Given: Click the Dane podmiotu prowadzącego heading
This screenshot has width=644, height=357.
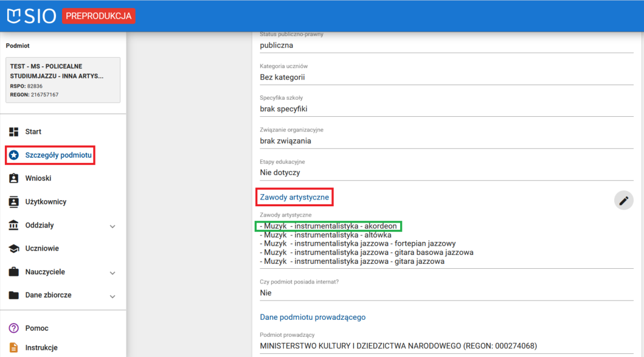Looking at the screenshot, I should pyautogui.click(x=313, y=317).
